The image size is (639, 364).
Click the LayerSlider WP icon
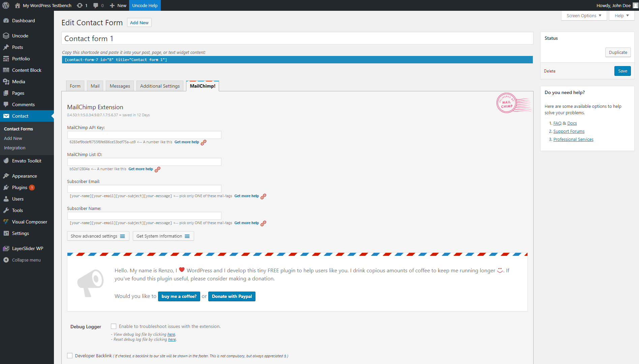pos(6,248)
